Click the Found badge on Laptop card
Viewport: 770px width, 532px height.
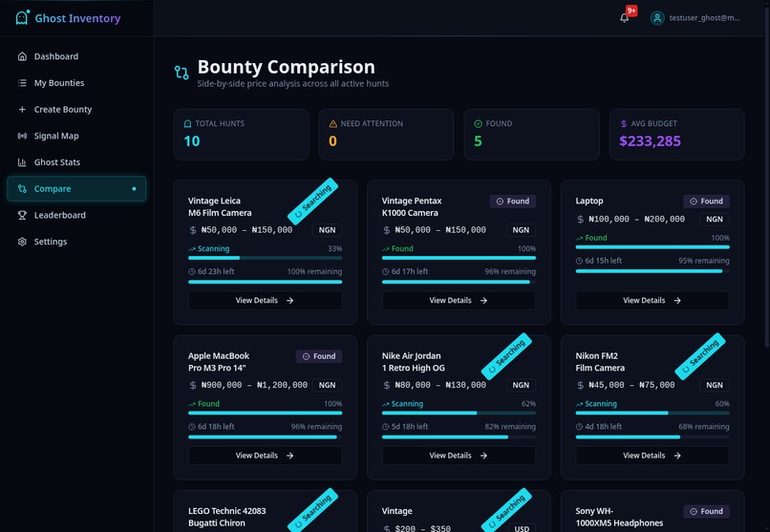(706, 202)
